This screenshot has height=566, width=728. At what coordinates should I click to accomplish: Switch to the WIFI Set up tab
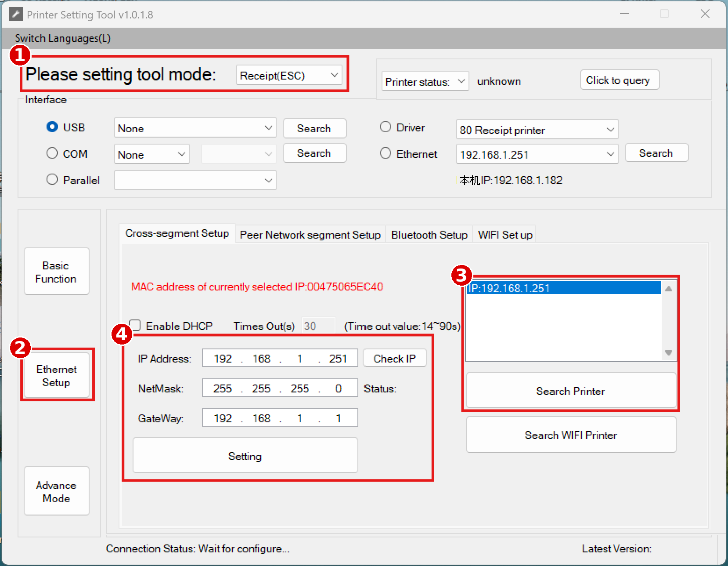pyautogui.click(x=505, y=235)
